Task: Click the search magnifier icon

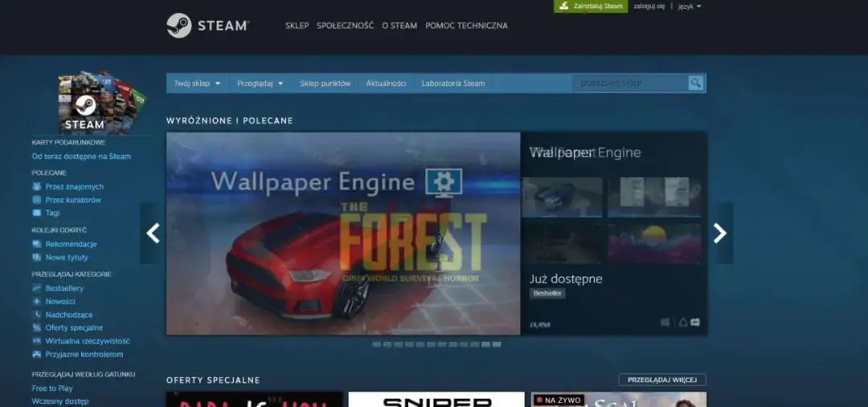Action: click(695, 83)
